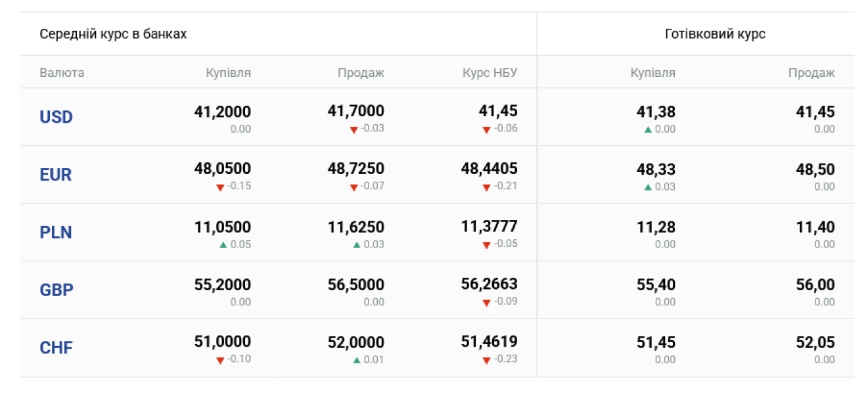Click the green arrow under EUR cash 48,33
The width and height of the screenshot is (868, 394).
(648, 186)
